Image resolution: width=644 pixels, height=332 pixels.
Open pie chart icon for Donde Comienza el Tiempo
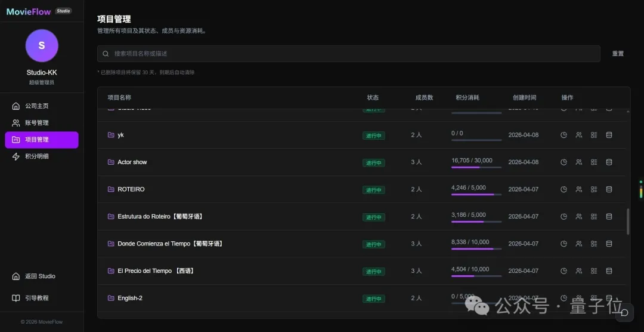(x=564, y=244)
